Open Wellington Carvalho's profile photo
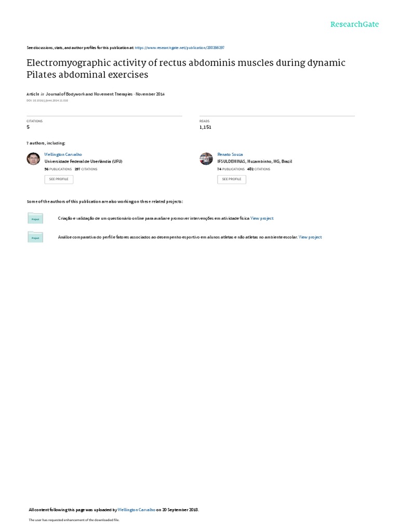This screenshot has width=399, height=532. 33,158
